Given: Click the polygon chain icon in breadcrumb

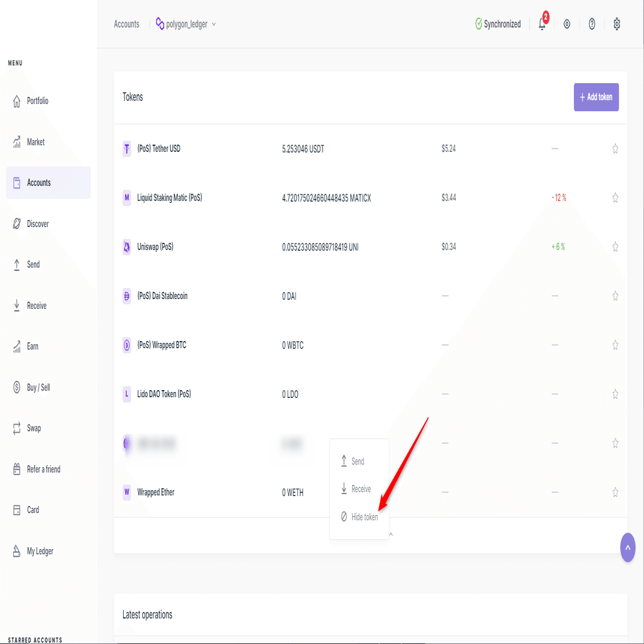Looking at the screenshot, I should tap(160, 24).
